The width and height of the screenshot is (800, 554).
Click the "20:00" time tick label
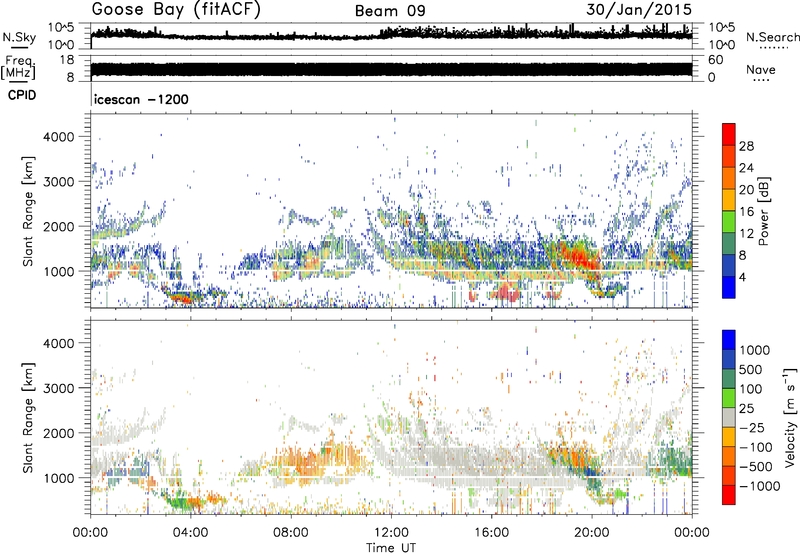pyautogui.click(x=591, y=532)
